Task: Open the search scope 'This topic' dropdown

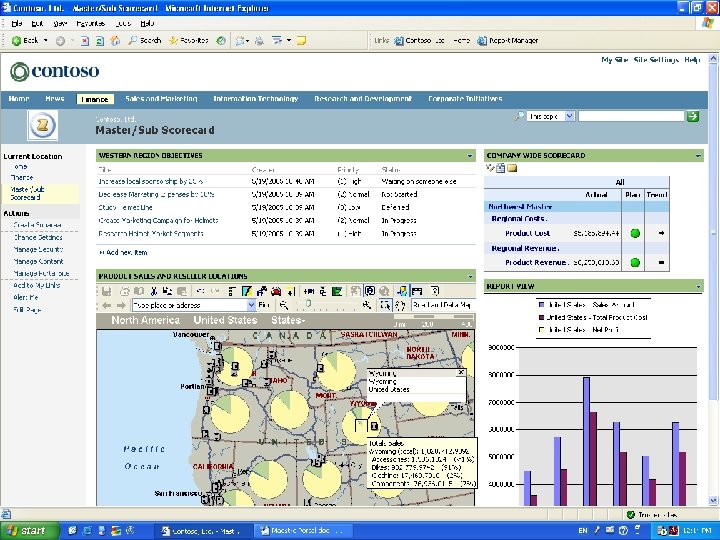Action: click(569, 117)
